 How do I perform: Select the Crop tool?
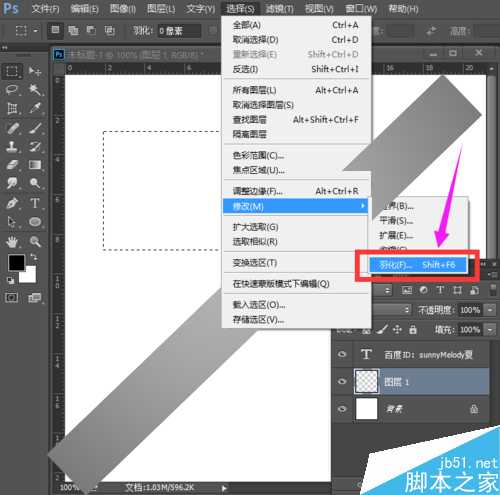point(12,108)
